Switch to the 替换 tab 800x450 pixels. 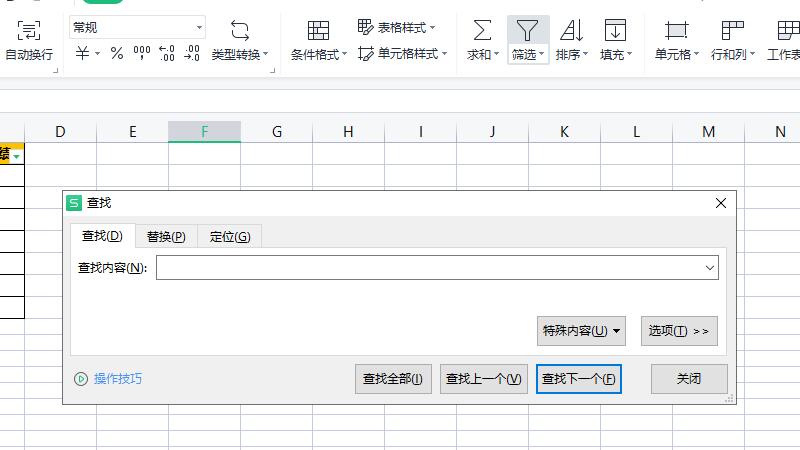pos(166,236)
